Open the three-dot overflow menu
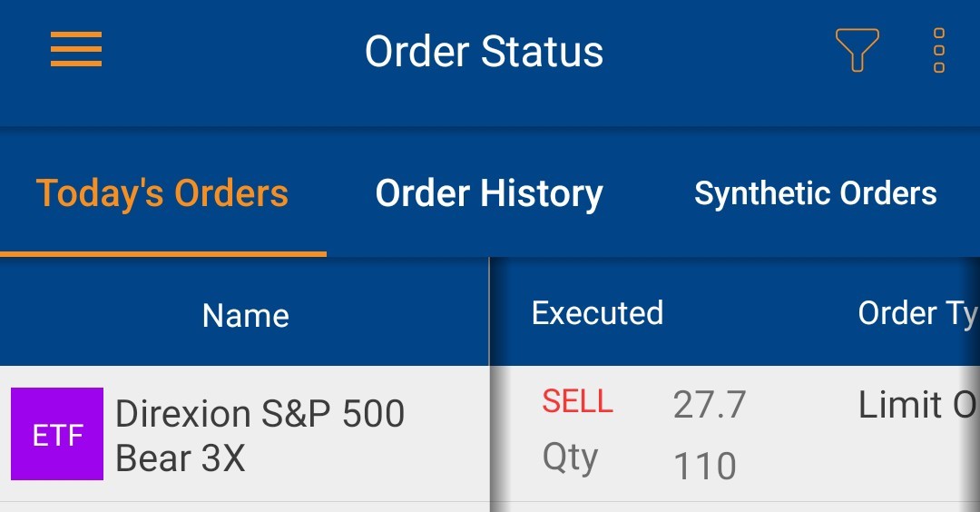This screenshot has width=980, height=512. coord(939,50)
